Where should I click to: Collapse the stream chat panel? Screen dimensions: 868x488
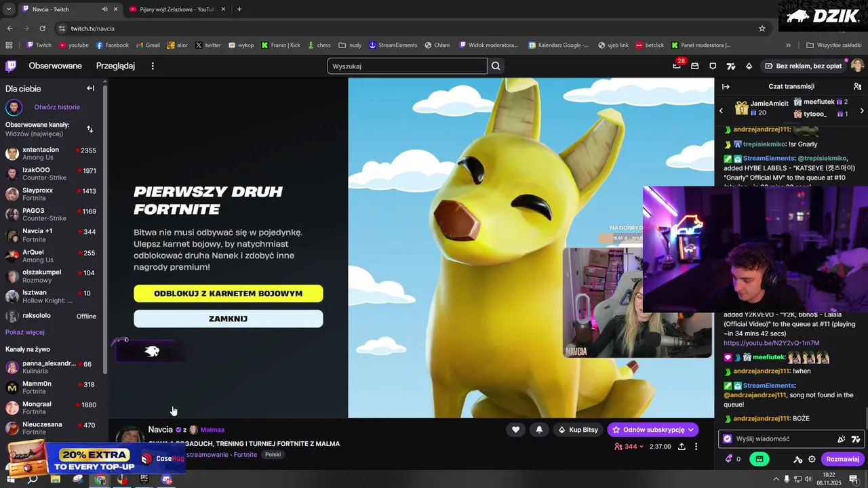click(726, 87)
